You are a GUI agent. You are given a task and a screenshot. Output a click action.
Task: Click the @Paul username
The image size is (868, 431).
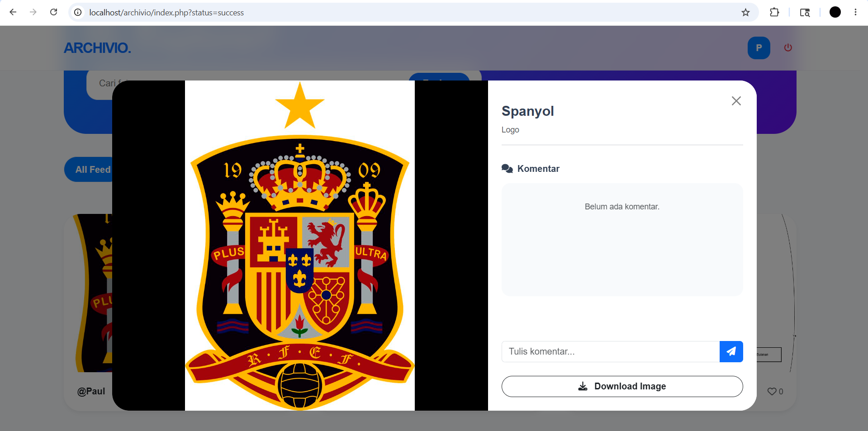(91, 391)
